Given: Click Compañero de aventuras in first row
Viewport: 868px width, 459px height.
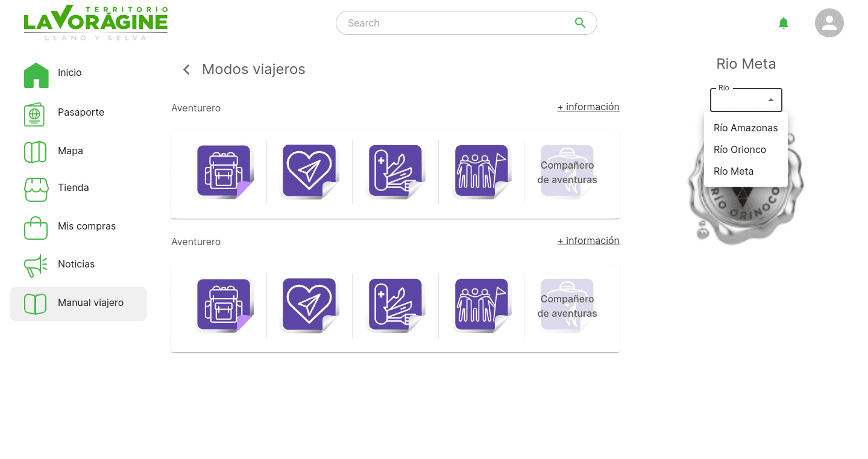Looking at the screenshot, I should (567, 172).
